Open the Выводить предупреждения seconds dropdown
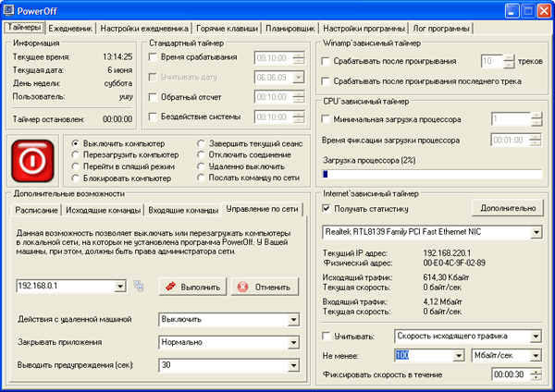The width and height of the screenshot is (555, 392). (293, 365)
